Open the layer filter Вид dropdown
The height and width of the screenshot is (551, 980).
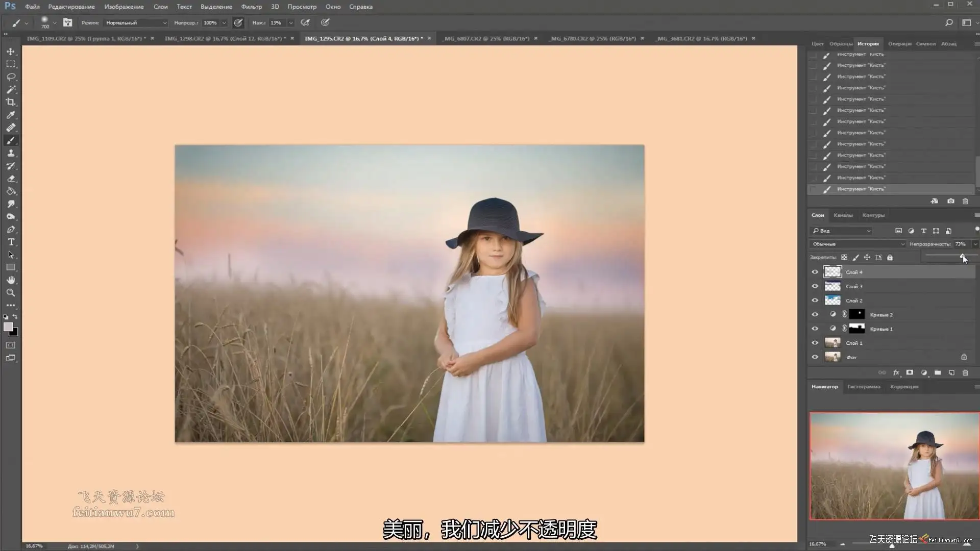[841, 231]
